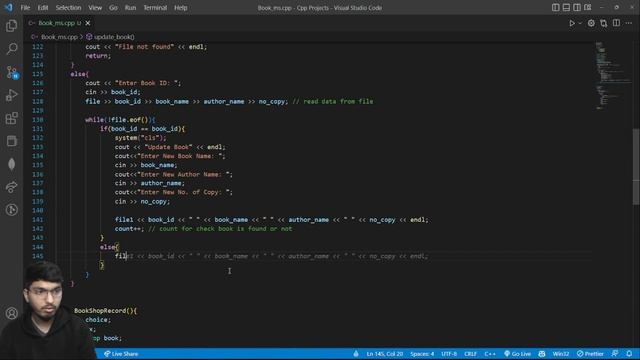Open the Help menu

coord(180,8)
